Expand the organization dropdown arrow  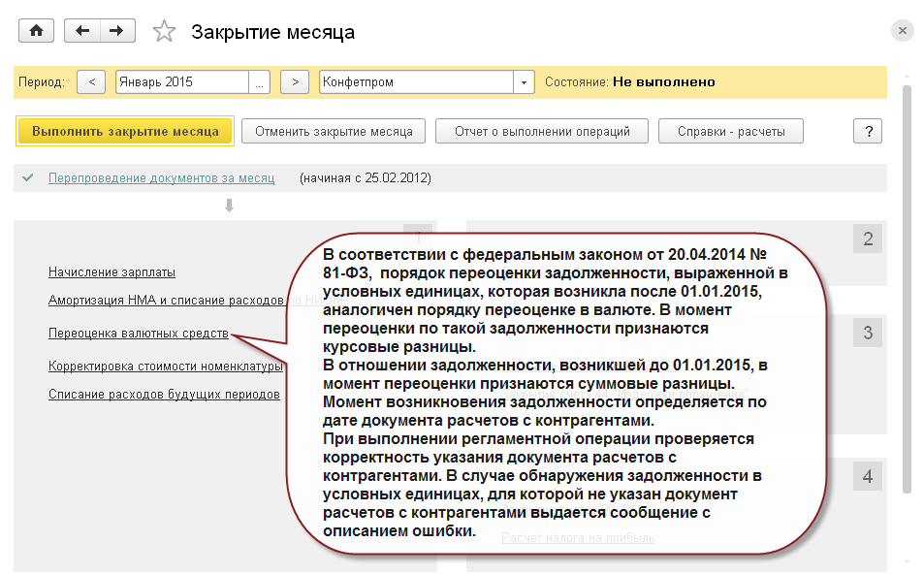click(524, 81)
